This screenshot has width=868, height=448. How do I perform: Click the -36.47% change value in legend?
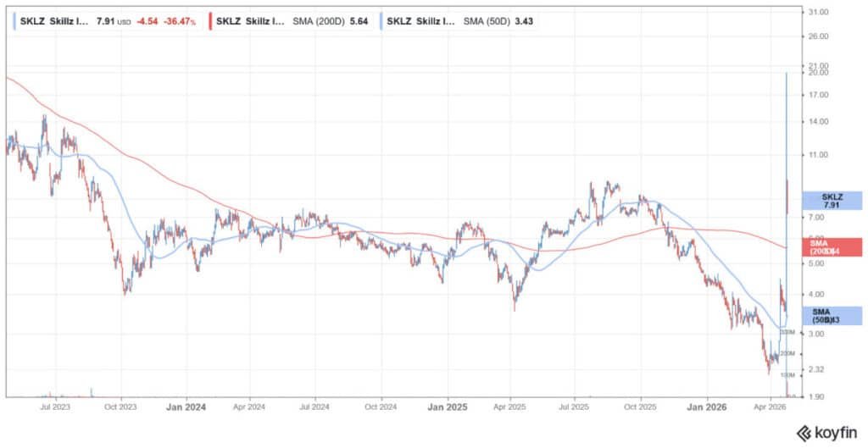tap(181, 20)
